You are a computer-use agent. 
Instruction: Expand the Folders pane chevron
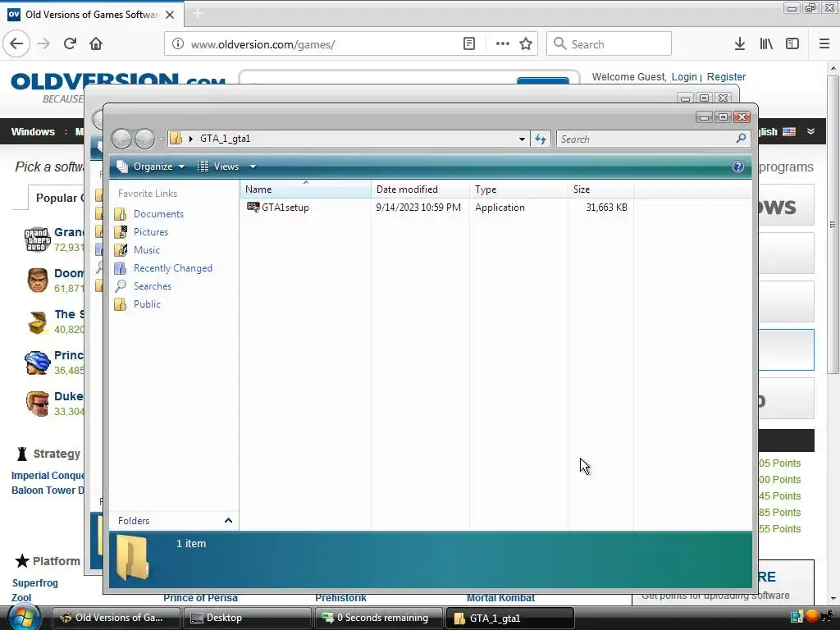point(228,521)
